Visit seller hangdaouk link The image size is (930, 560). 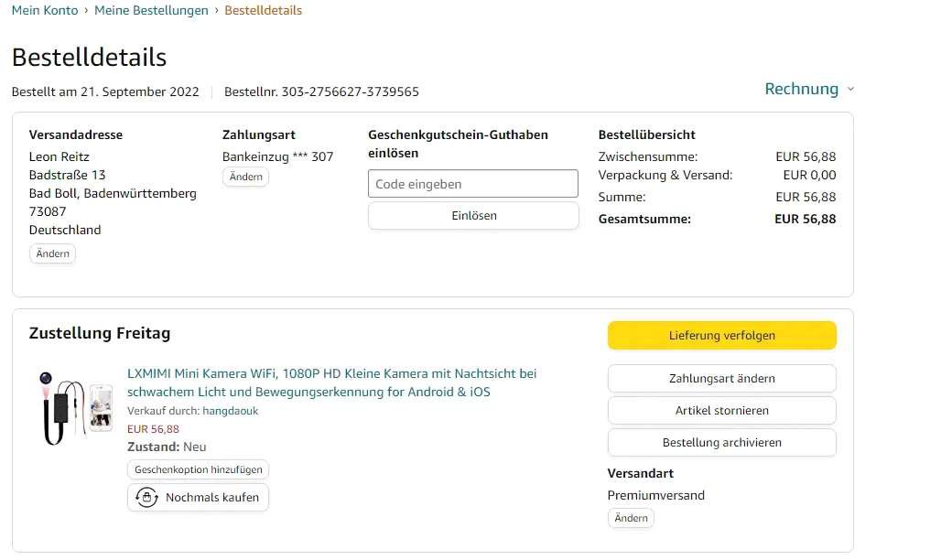(230, 411)
